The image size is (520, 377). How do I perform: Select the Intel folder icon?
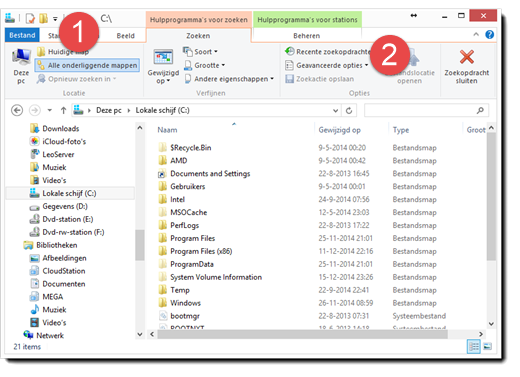162,199
